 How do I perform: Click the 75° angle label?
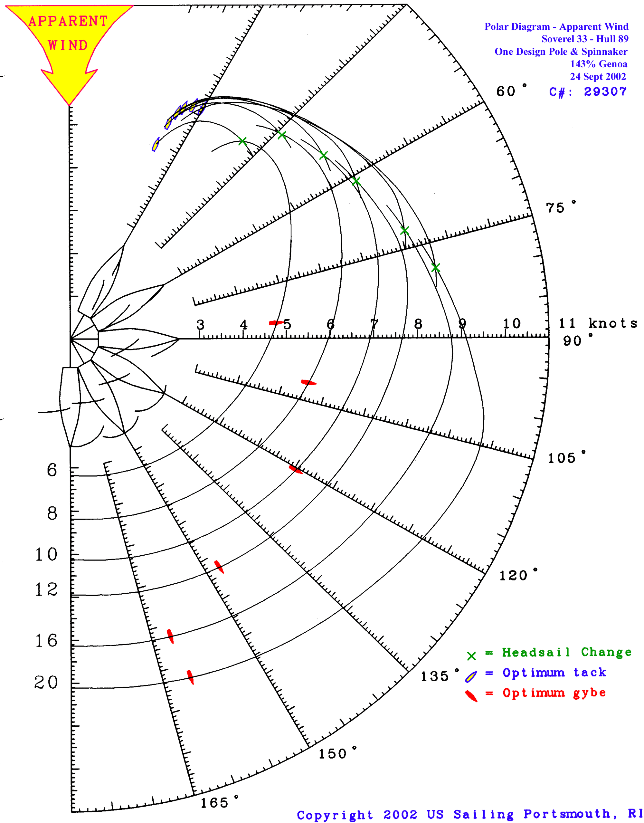pos(561,207)
